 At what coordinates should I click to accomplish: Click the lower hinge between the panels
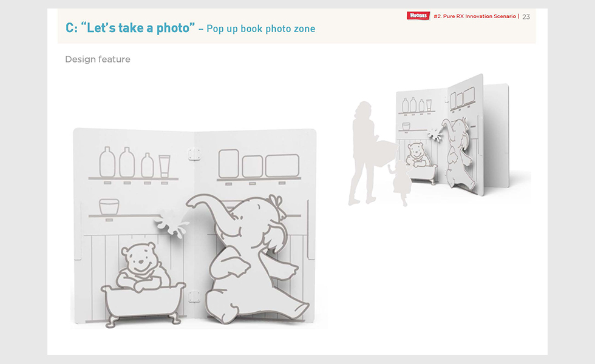[x=194, y=296]
